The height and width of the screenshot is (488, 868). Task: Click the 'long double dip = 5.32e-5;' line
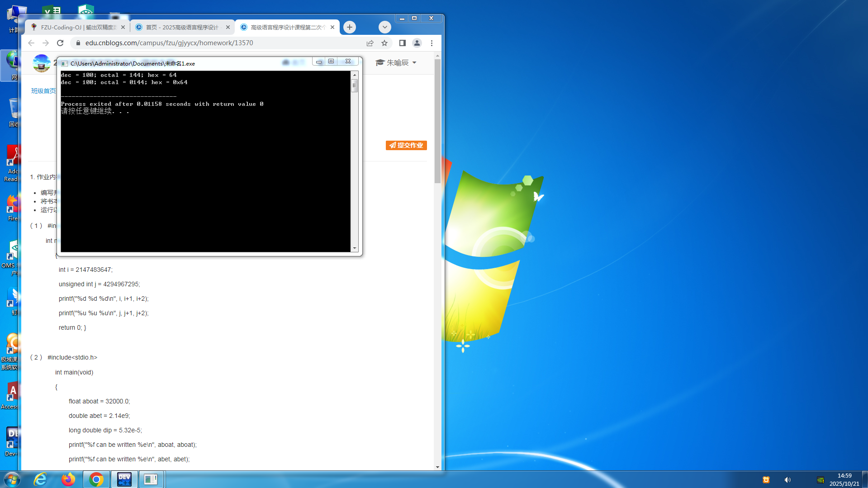105,430
